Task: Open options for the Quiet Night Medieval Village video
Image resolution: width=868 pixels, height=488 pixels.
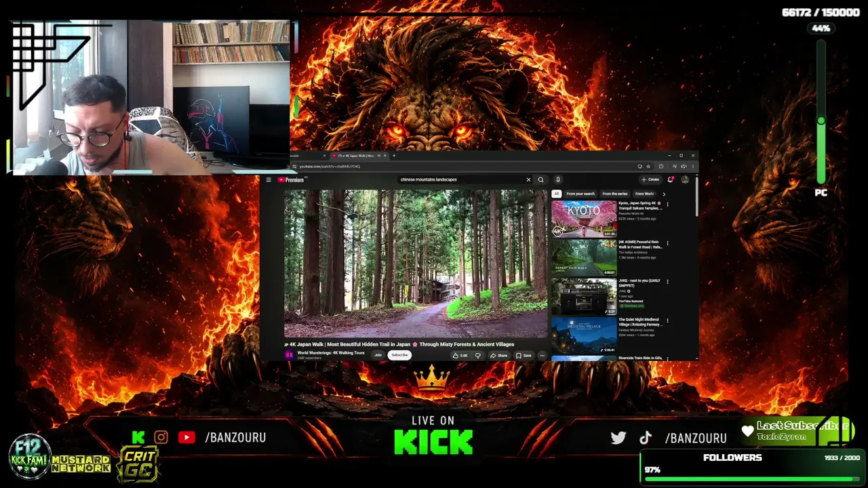Action: (x=667, y=320)
